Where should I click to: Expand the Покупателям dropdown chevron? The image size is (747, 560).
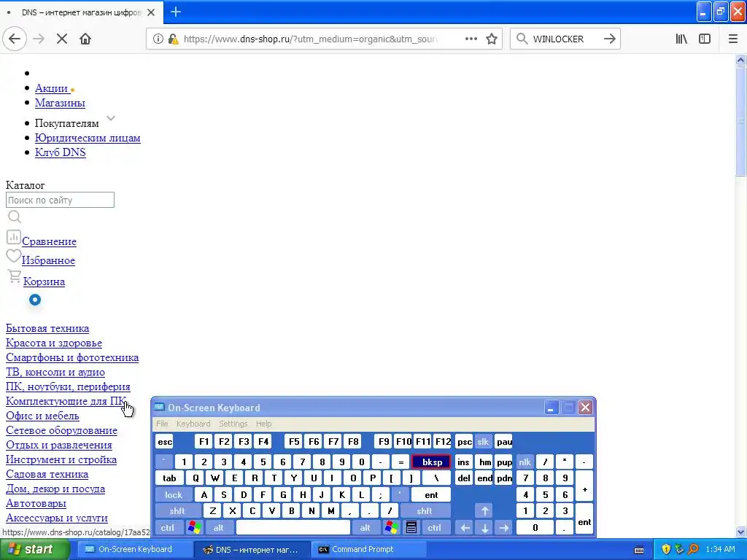(x=111, y=118)
